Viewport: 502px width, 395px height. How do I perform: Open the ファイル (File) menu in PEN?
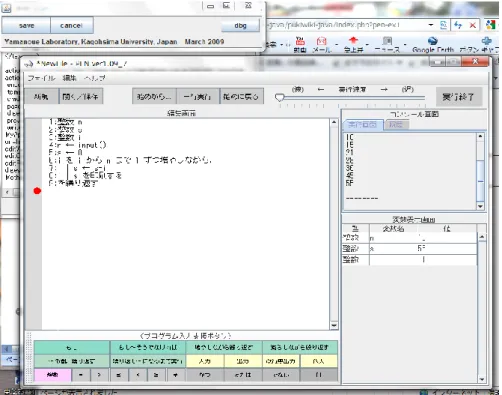click(x=41, y=78)
